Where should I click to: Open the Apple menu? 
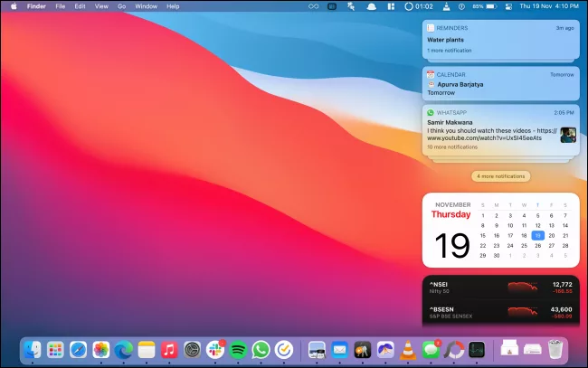click(x=14, y=5)
